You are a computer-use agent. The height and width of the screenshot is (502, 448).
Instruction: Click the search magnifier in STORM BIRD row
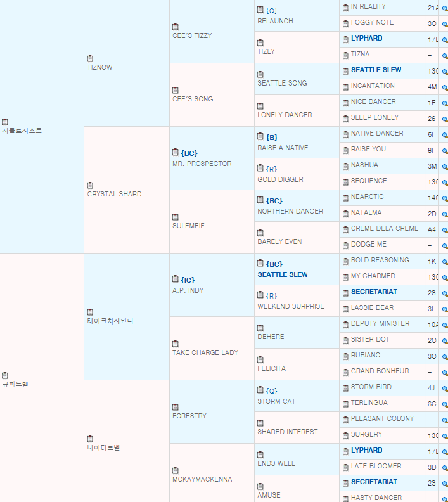tap(444, 389)
